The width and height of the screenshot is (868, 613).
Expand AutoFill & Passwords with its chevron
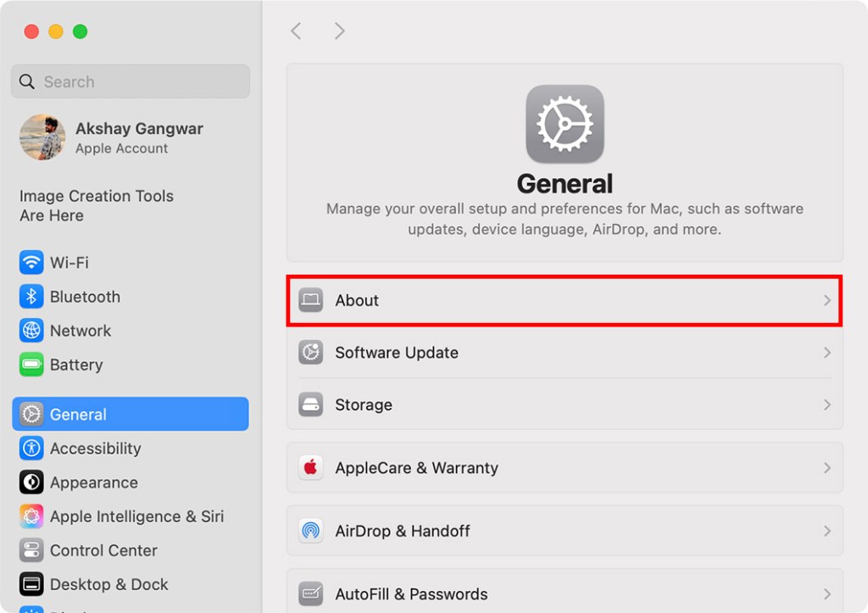827,593
